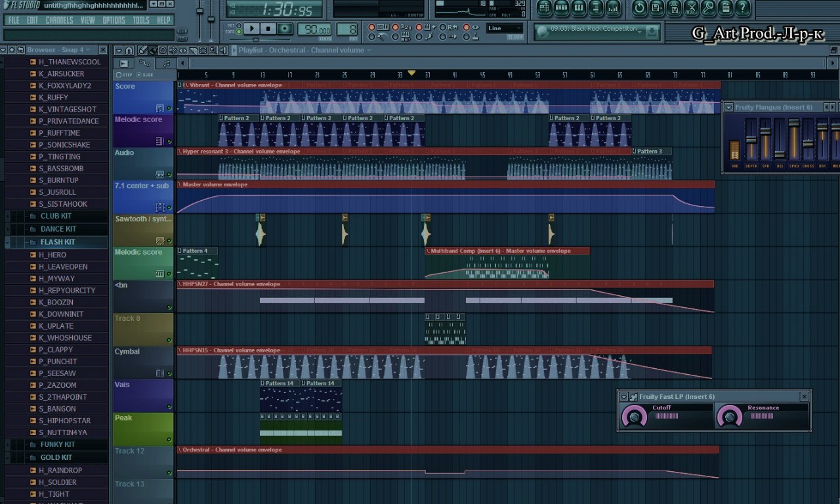This screenshot has height=504, width=840.
Task: Click the pattern clip focus icon in playlist
Action: [123, 63]
